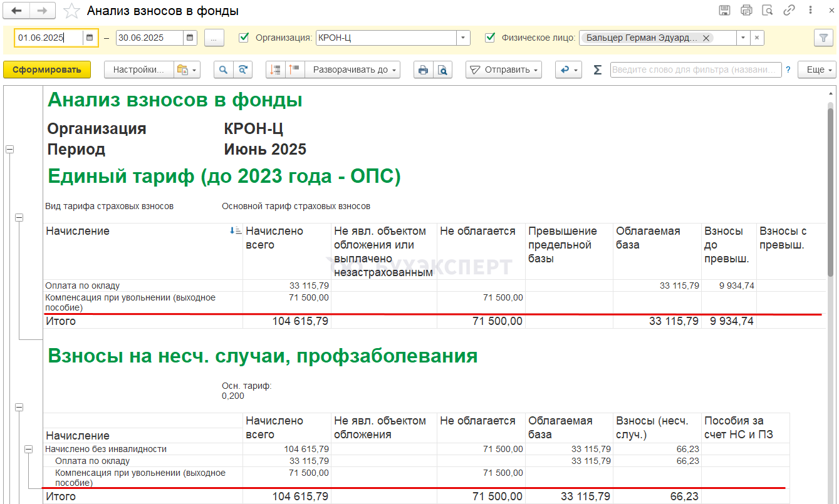Open the calendar for the end date 30.06.2025
The image size is (839, 504).
[x=190, y=38]
